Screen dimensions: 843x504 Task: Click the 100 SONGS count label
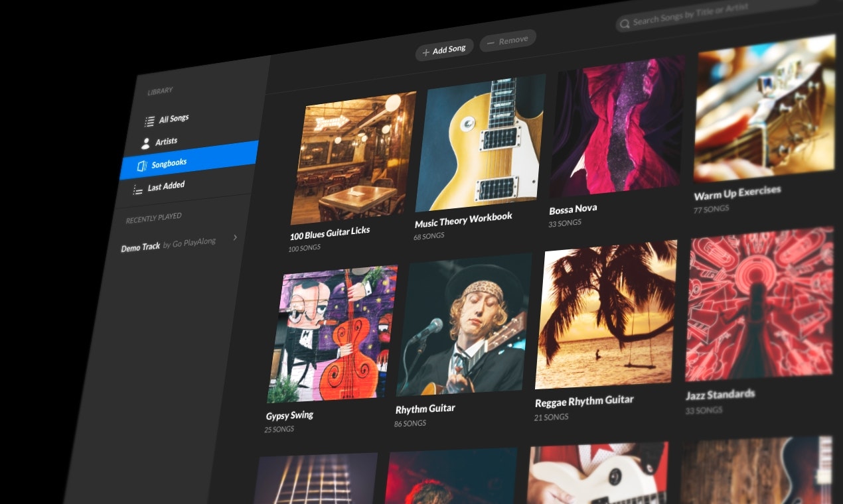tap(305, 248)
